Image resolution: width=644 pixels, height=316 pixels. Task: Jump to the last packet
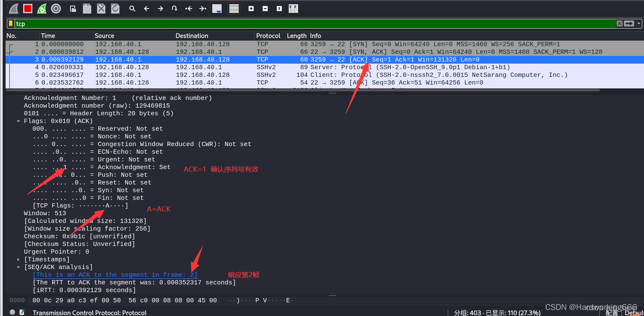[x=203, y=9]
